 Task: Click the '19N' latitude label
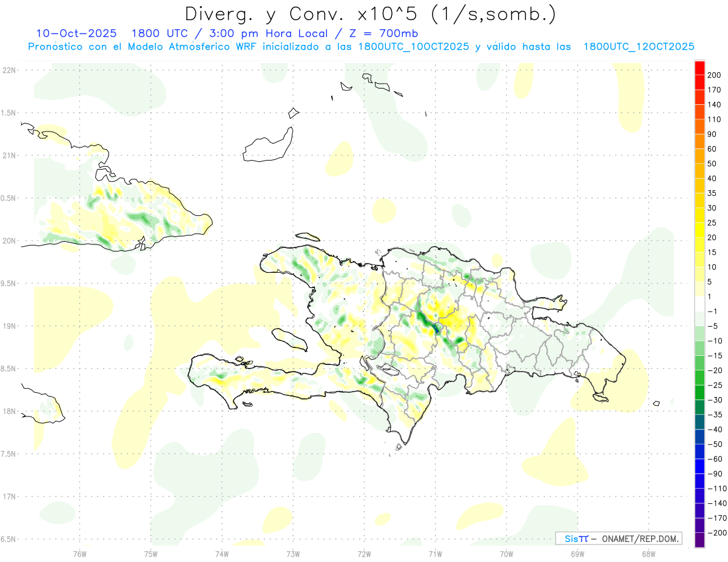coord(9,326)
